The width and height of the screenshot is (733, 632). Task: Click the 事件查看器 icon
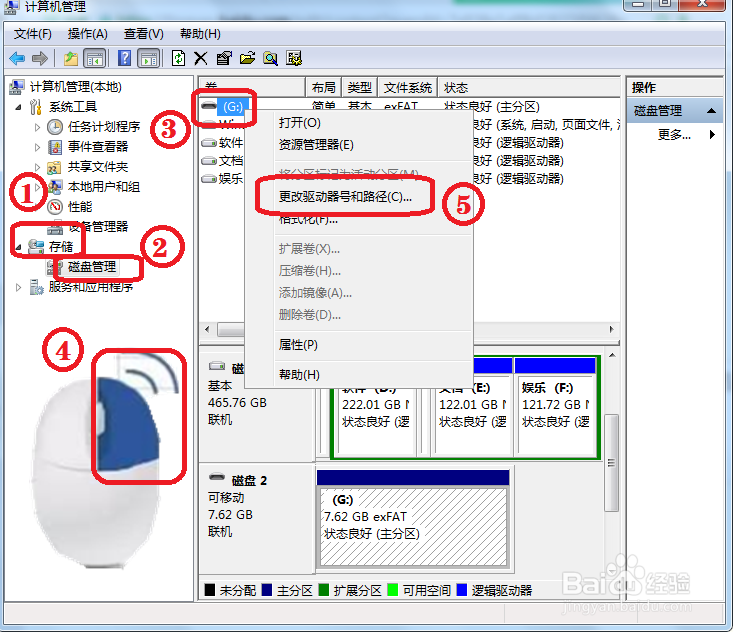(x=55, y=147)
